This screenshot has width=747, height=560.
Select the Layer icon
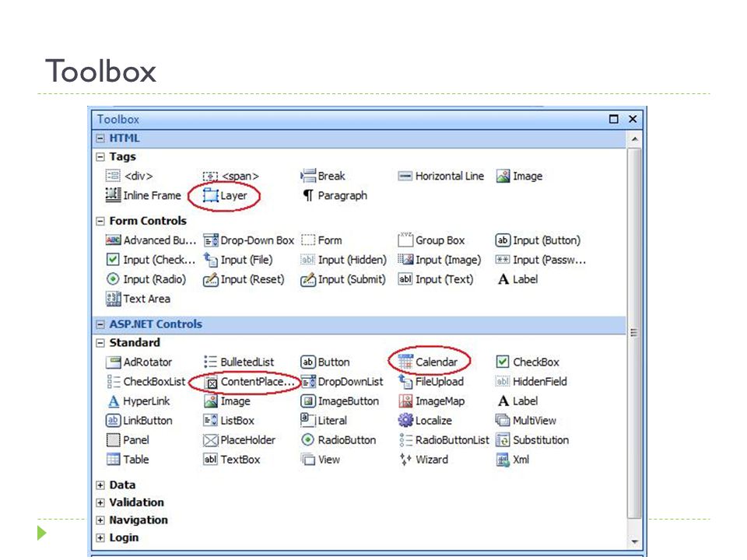click(210, 195)
